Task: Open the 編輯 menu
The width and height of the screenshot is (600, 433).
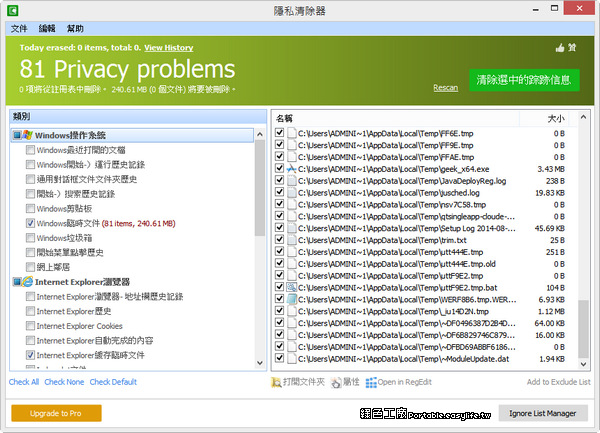Action: coord(47,28)
